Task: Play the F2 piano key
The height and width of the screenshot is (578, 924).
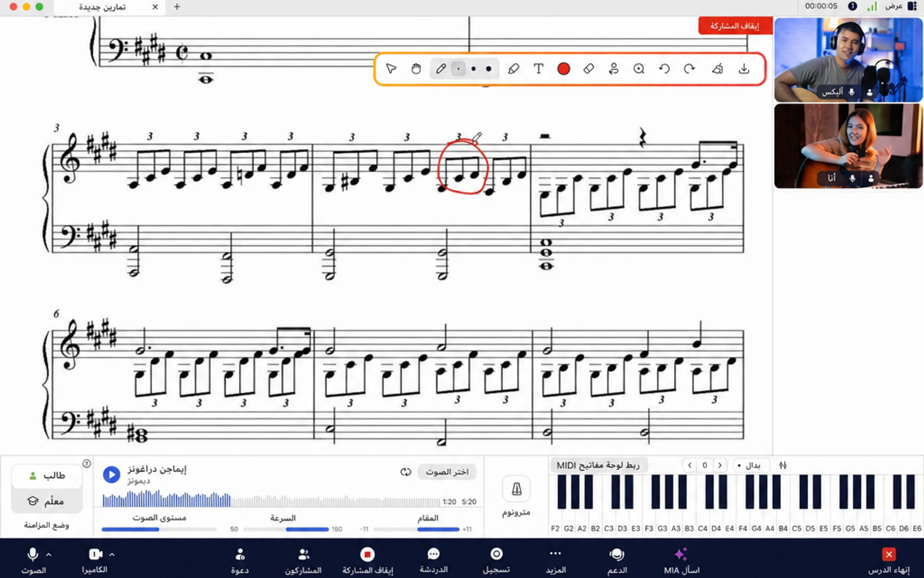Action: [x=555, y=521]
